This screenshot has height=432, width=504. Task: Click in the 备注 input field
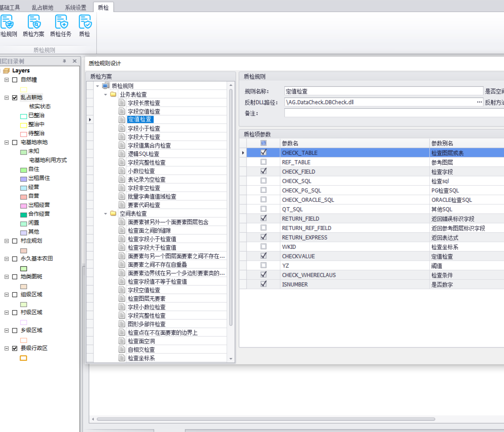click(x=394, y=113)
